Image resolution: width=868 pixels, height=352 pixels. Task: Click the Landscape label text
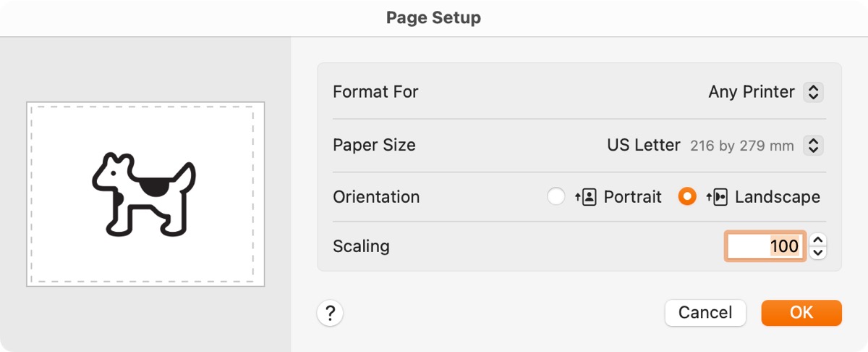point(778,197)
